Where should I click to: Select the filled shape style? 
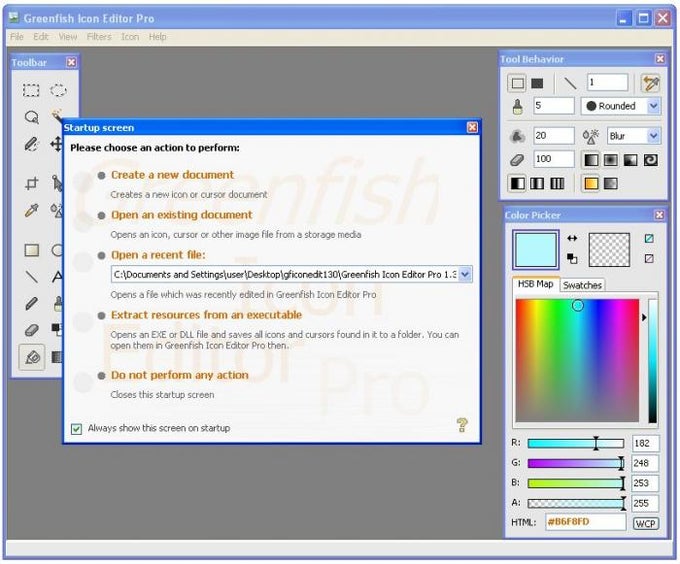[537, 83]
